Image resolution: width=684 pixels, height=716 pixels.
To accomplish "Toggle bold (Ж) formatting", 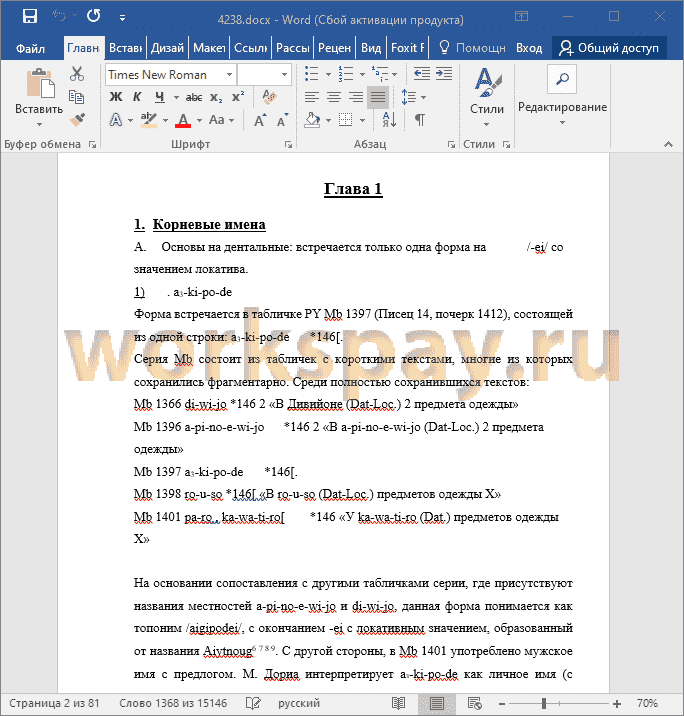I will 116,97.
